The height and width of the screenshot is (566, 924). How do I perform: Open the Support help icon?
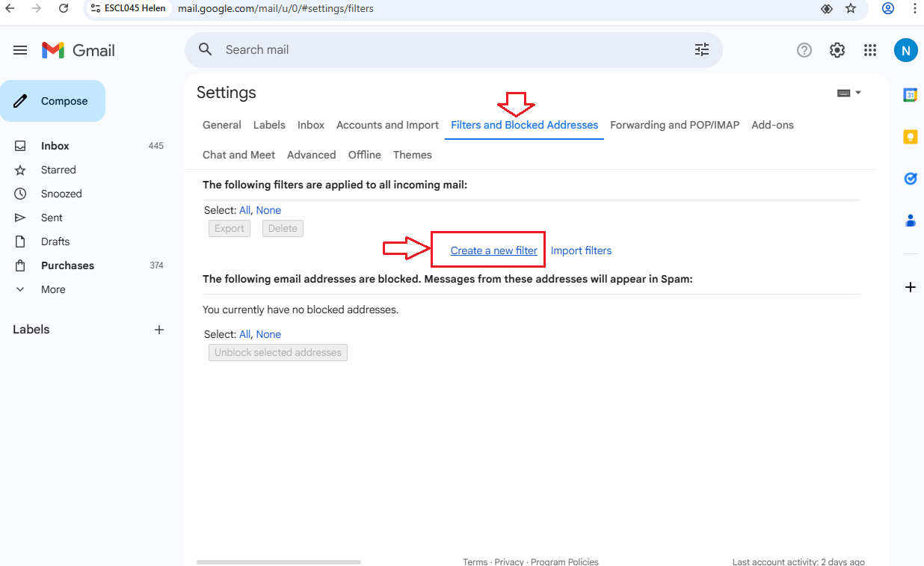804,50
